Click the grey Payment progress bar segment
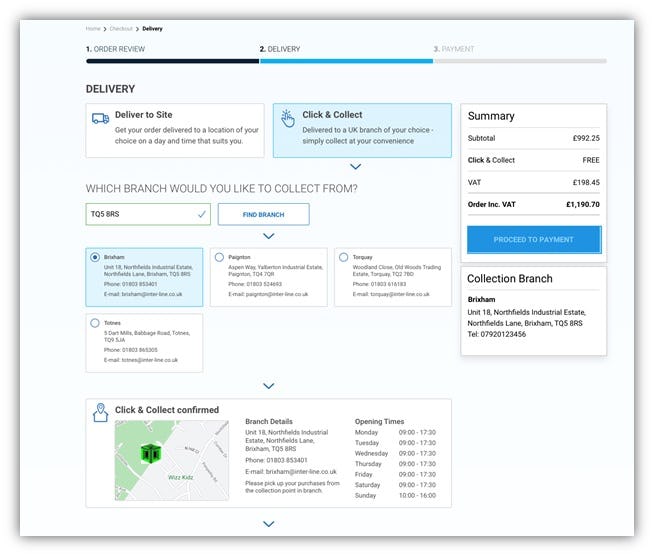This screenshot has height=556, width=654. 520,61
